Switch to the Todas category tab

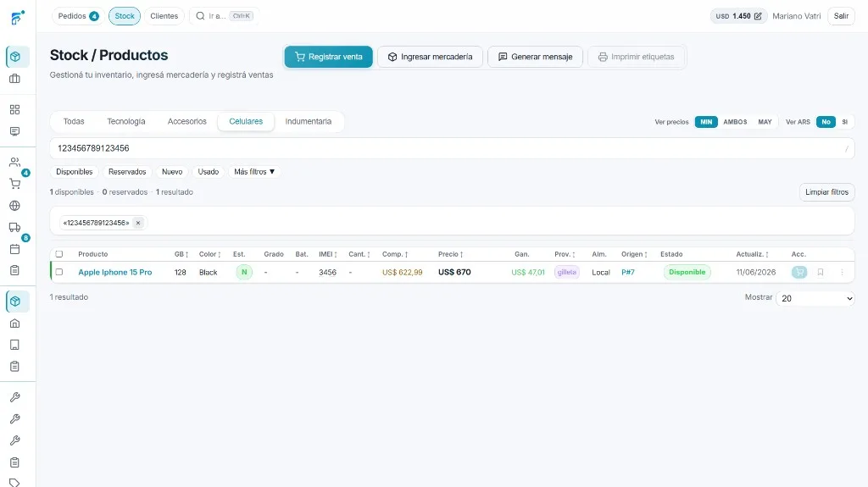pos(74,121)
